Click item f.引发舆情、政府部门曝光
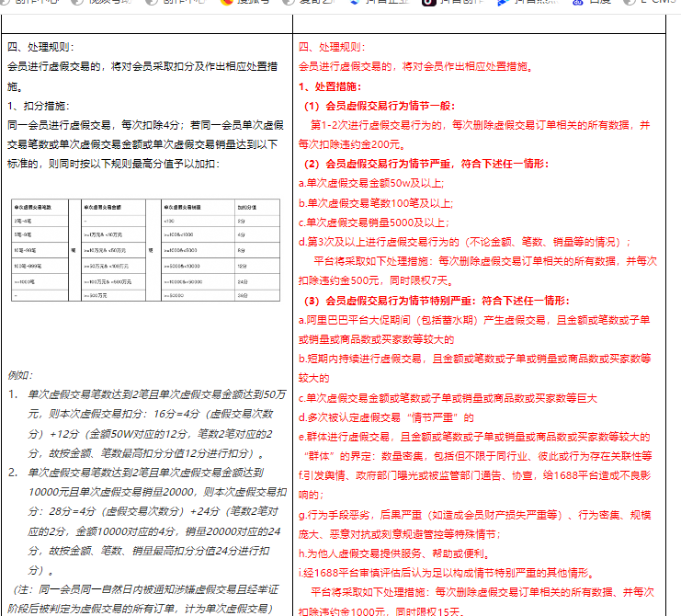The image size is (681, 616). 475,475
